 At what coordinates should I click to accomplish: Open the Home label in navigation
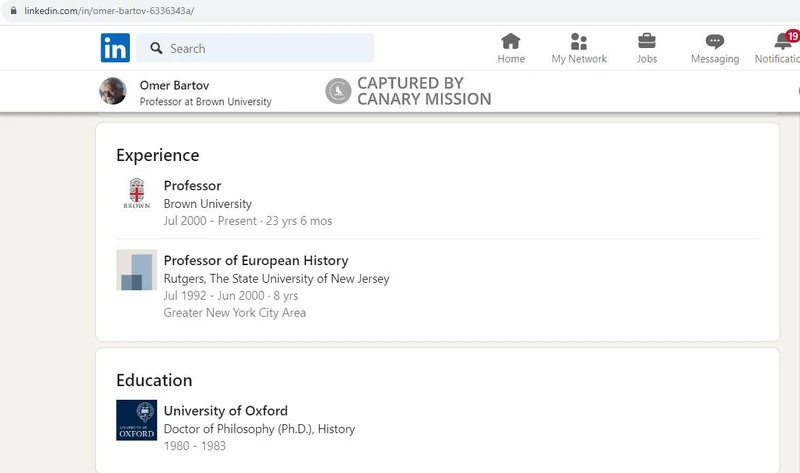click(511, 59)
